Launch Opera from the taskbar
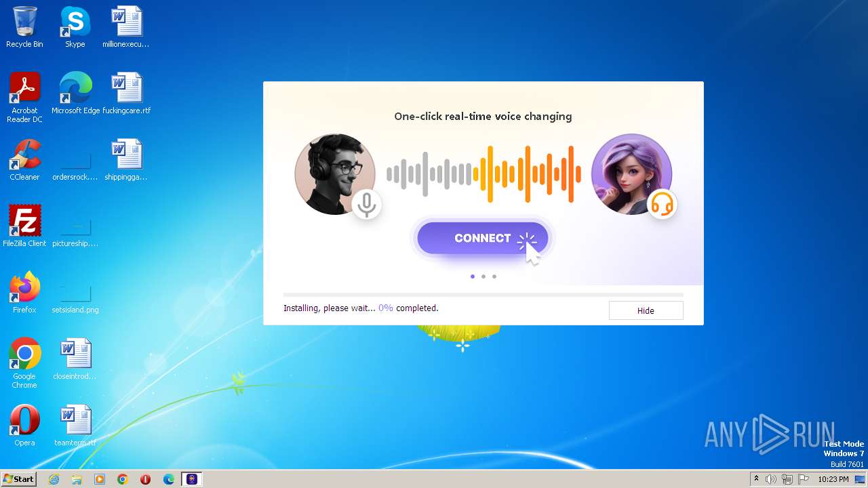The image size is (868, 488). pyautogui.click(x=146, y=479)
